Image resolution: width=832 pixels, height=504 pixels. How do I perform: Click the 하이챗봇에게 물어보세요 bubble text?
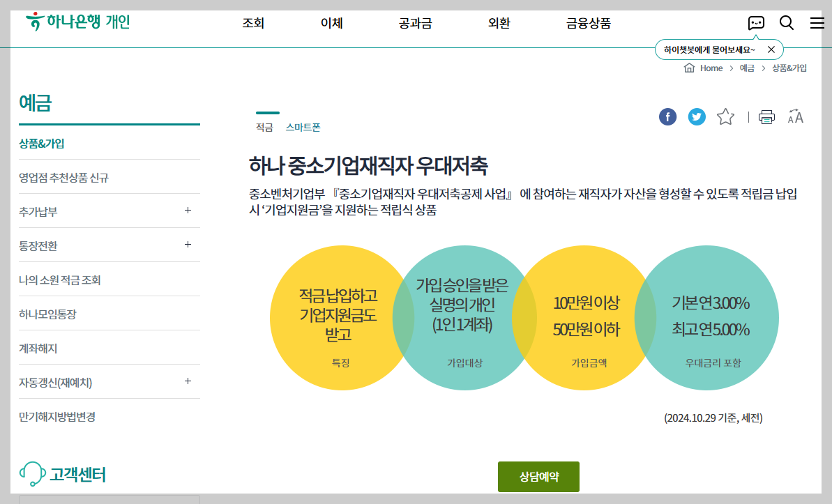(x=709, y=49)
